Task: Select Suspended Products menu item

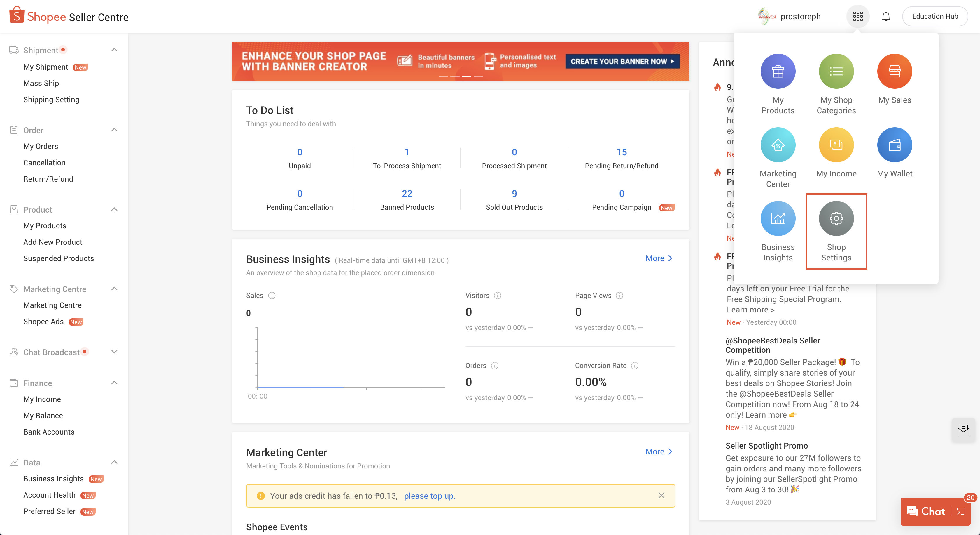Action: tap(59, 258)
